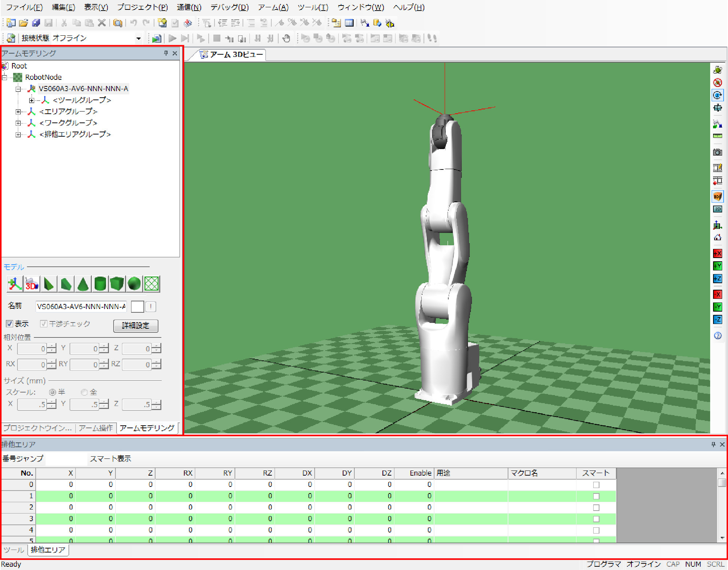Click the home view icon
728x570 pixels.
click(x=717, y=238)
